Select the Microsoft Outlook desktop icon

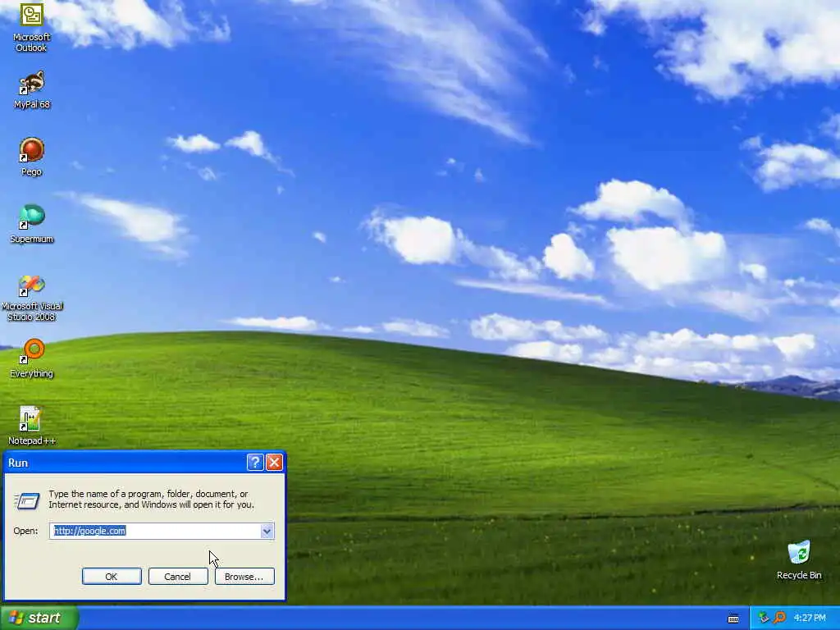coord(32,27)
